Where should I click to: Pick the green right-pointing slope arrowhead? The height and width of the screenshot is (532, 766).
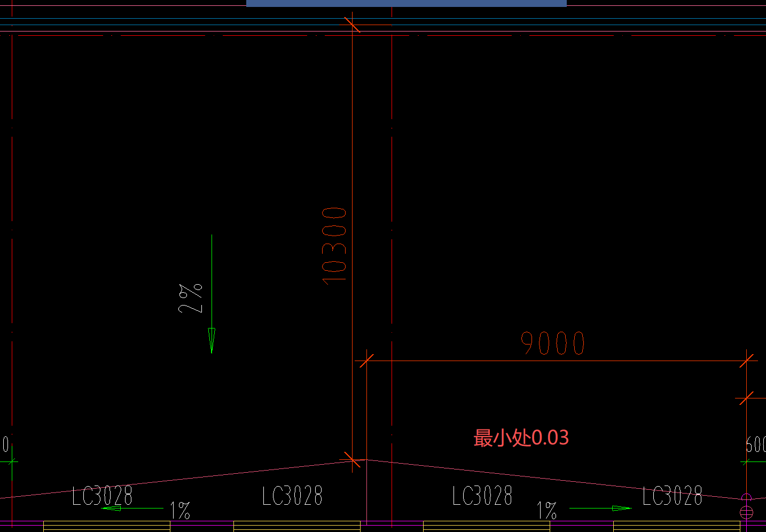tap(622, 508)
